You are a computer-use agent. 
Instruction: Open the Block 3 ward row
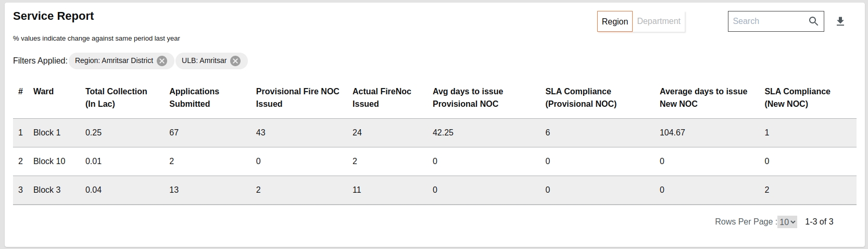[x=47, y=190]
